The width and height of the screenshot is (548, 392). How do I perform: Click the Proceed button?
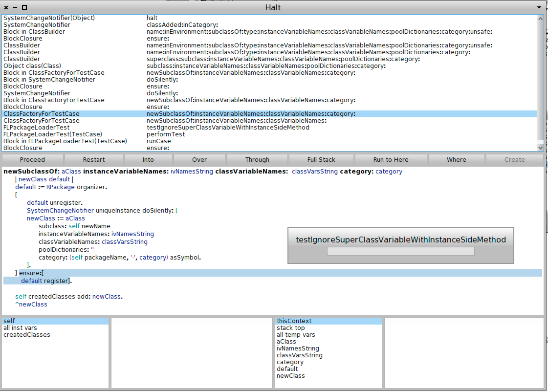pyautogui.click(x=32, y=160)
